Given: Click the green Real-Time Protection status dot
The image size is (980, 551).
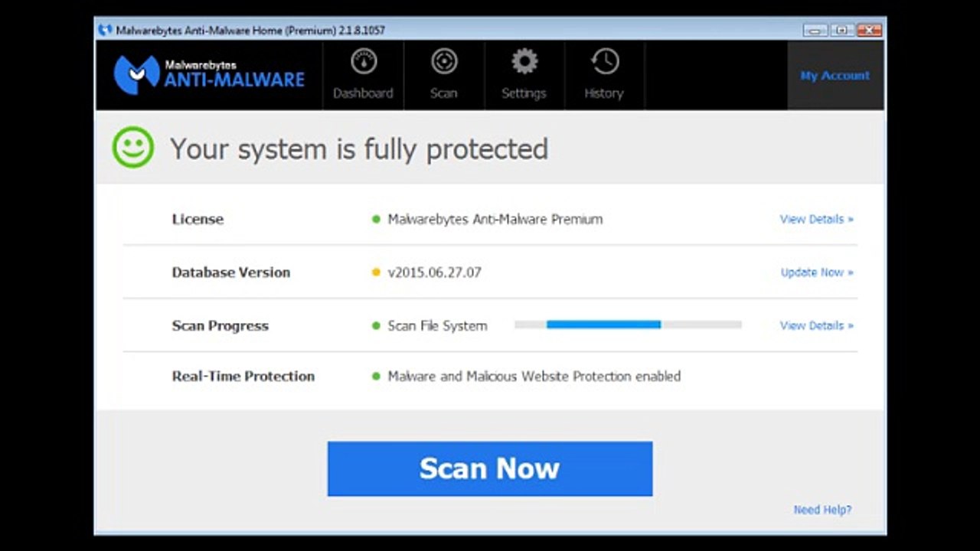Looking at the screenshot, I should pyautogui.click(x=376, y=377).
